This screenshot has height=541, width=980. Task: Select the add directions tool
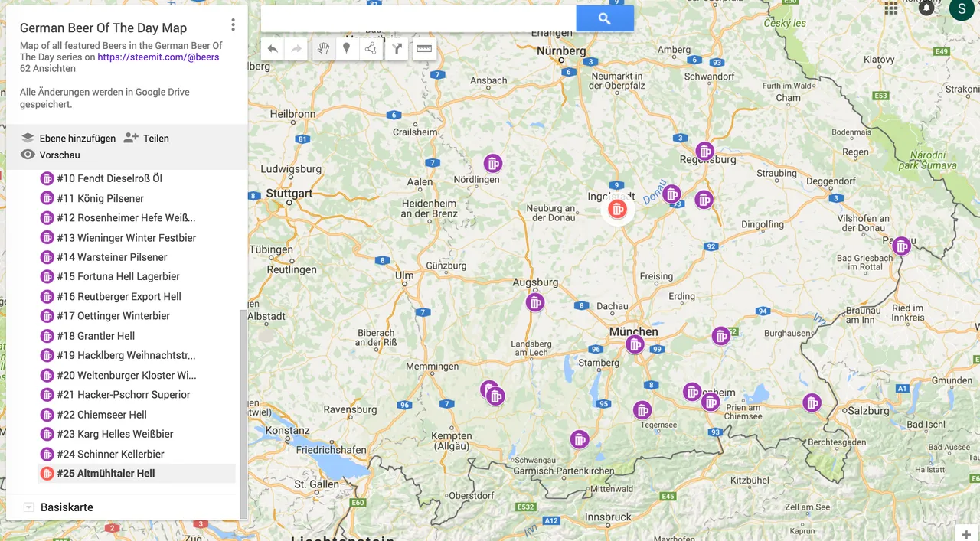click(x=397, y=49)
